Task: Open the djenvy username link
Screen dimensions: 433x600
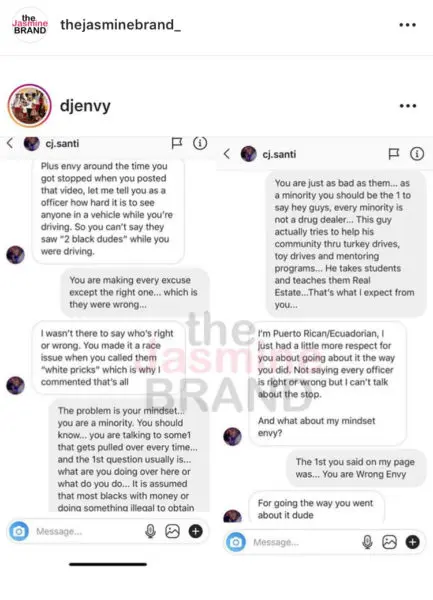Action: click(x=85, y=106)
